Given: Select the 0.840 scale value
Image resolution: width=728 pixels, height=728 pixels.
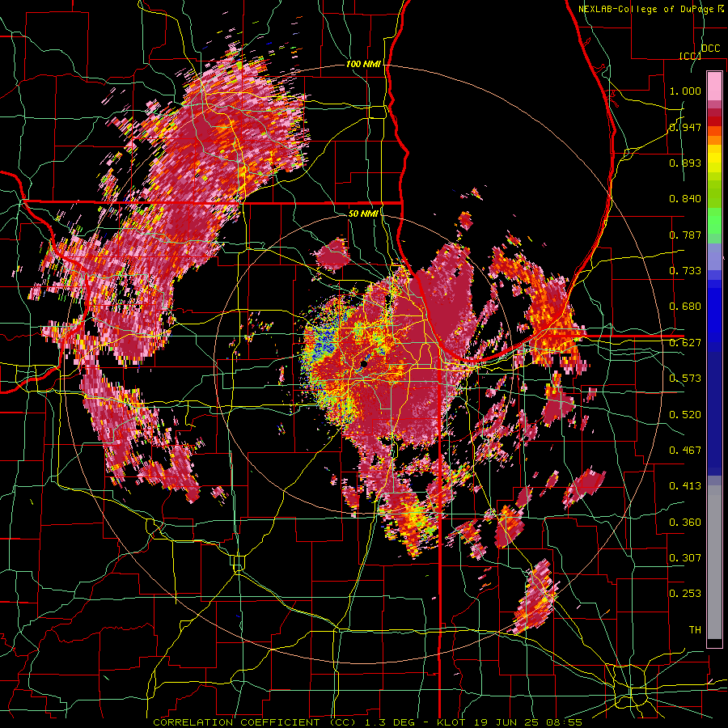Looking at the screenshot, I should pos(685,199).
